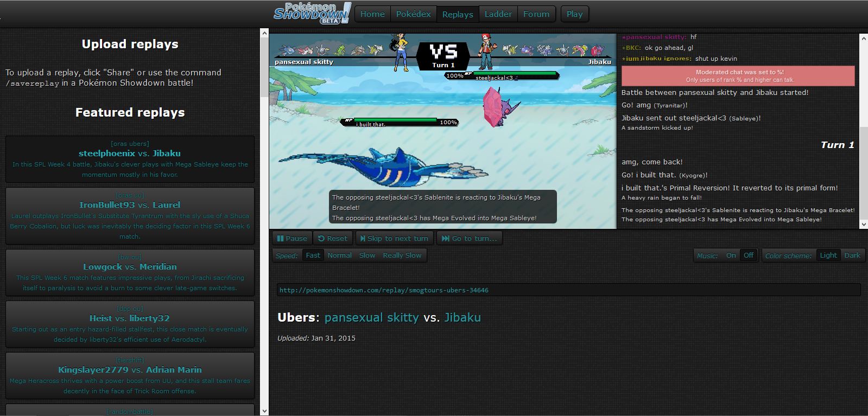Viewport: 868px width, 416px height.
Task: Click the Pokémon Showdown logo
Action: (312, 14)
